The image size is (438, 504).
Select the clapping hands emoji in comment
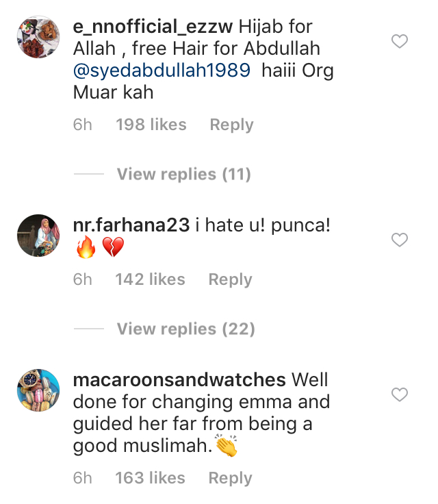(227, 445)
